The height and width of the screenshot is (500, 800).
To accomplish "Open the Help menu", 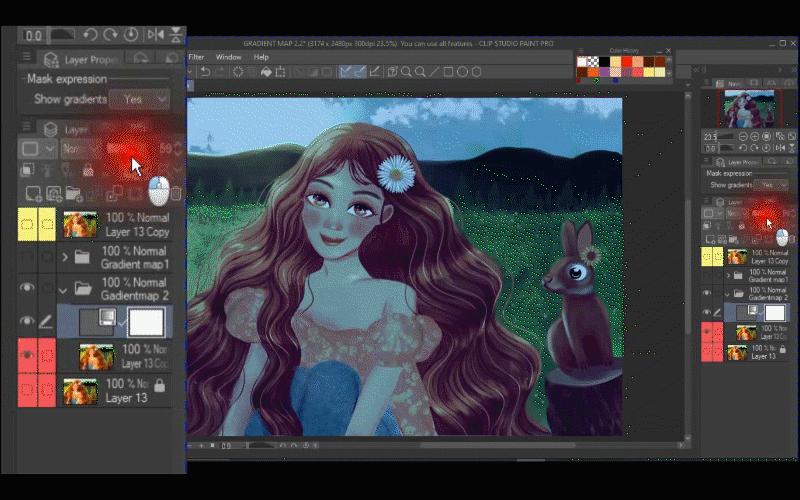I will point(261,57).
